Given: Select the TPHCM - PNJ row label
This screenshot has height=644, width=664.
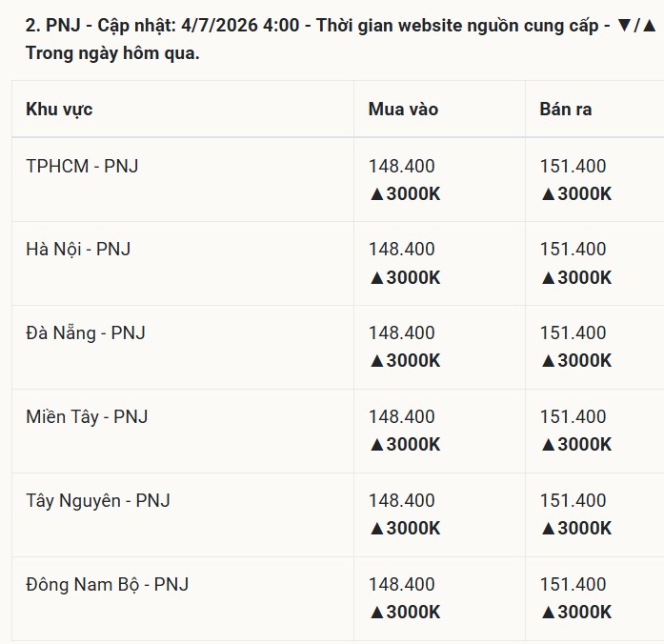Looking at the screenshot, I should [x=82, y=166].
